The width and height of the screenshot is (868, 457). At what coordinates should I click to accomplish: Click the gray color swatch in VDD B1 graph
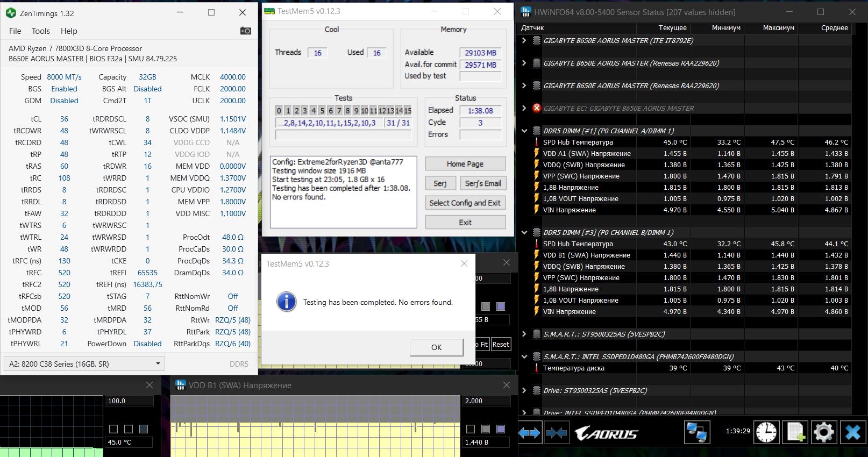[x=486, y=429]
